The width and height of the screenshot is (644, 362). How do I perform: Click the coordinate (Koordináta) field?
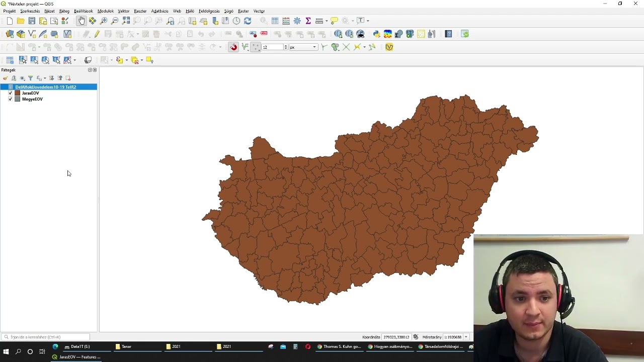tap(396, 337)
